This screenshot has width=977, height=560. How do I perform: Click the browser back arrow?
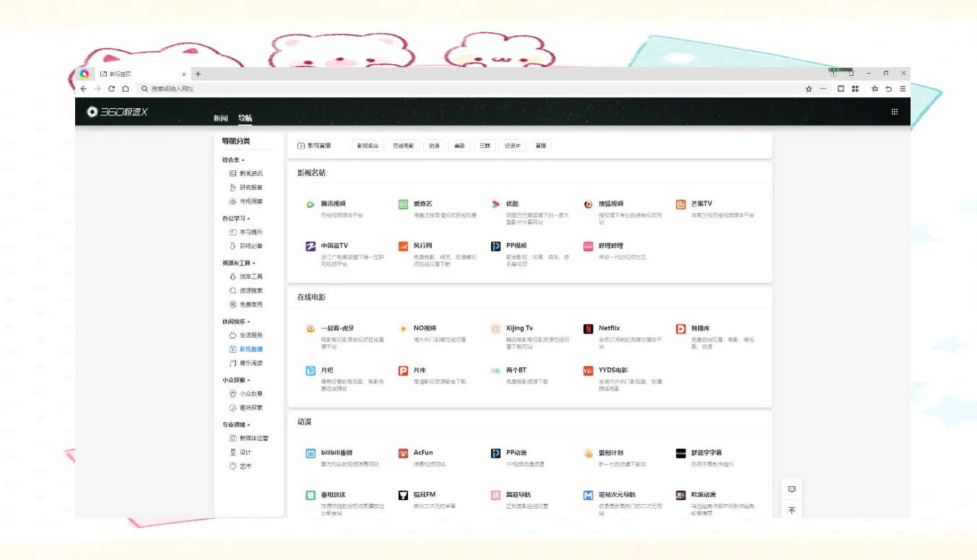pos(84,89)
